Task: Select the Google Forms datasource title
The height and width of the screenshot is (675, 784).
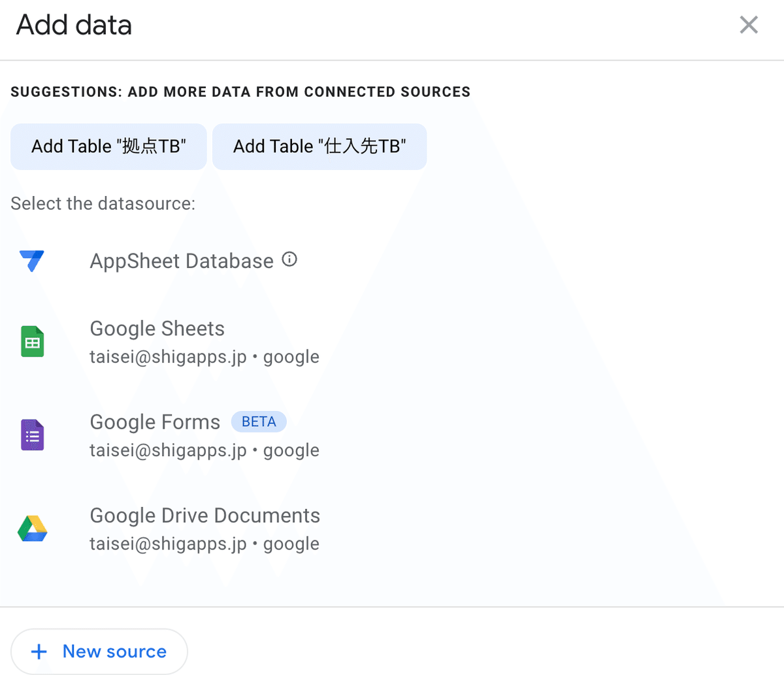Action: 155,422
